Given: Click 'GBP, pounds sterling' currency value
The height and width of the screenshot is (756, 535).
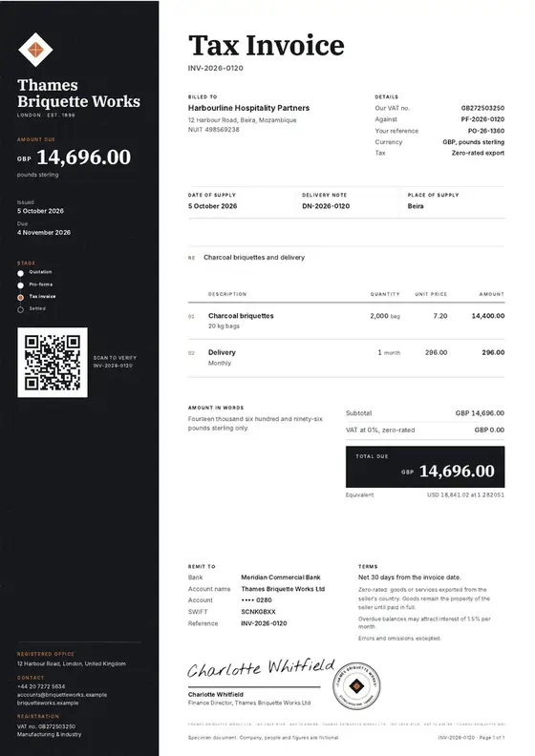Looking at the screenshot, I should tap(474, 142).
